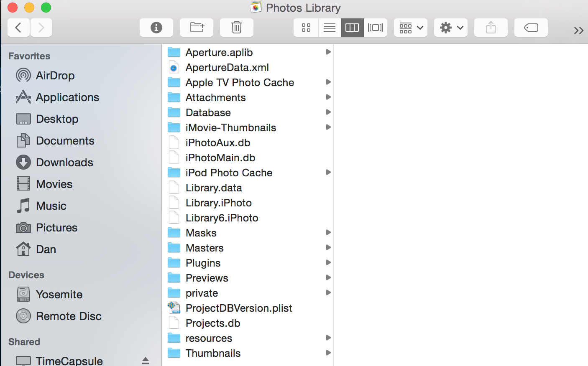This screenshot has height=366, width=588.
Task: Switch to list view
Action: [x=330, y=28]
